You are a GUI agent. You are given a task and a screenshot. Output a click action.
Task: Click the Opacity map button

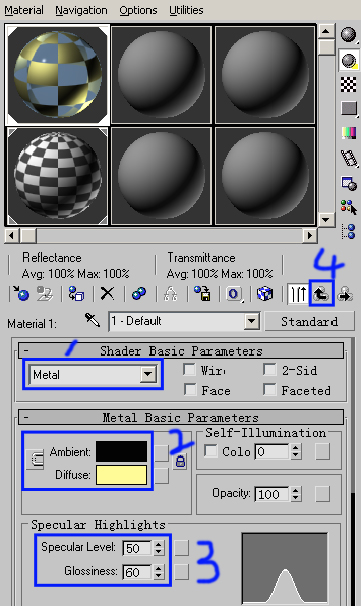[322, 494]
